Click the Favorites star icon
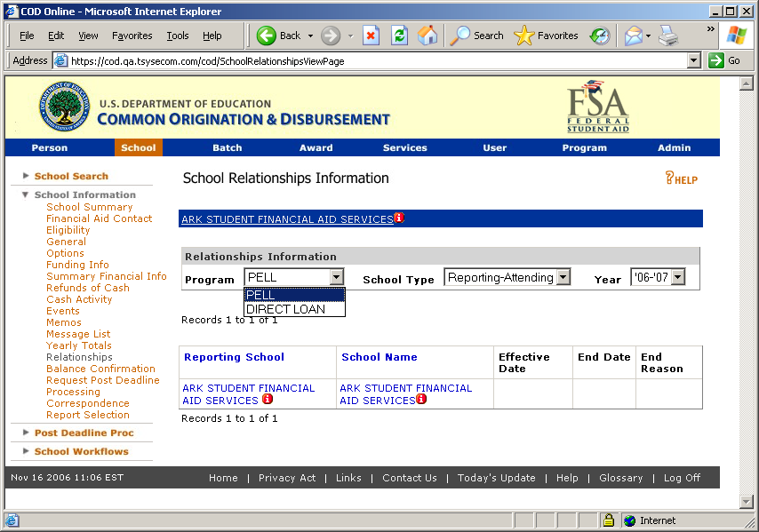This screenshot has width=759, height=532. click(x=523, y=36)
